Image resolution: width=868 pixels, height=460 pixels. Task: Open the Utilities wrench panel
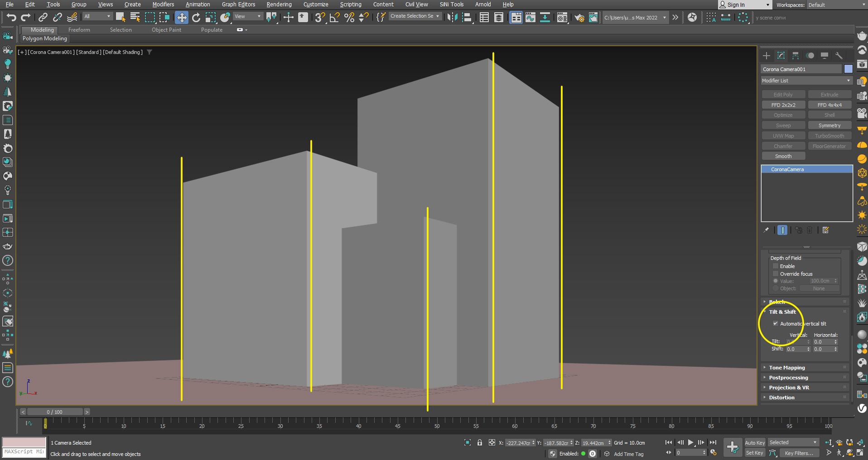(839, 56)
